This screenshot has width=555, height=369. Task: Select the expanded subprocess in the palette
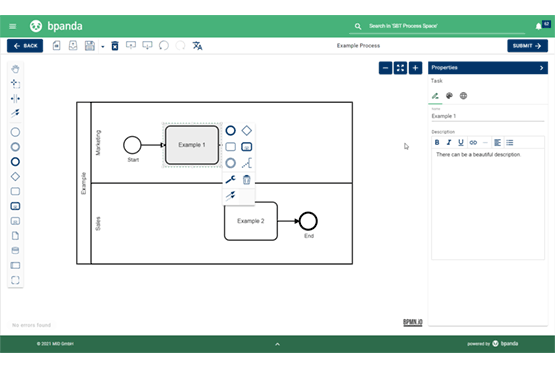[15, 221]
